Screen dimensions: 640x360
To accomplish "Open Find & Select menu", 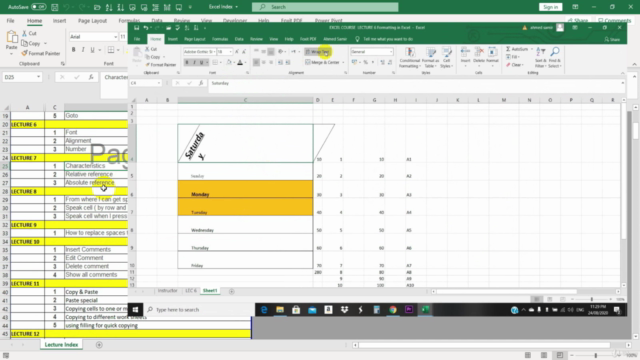I will (554, 58).
